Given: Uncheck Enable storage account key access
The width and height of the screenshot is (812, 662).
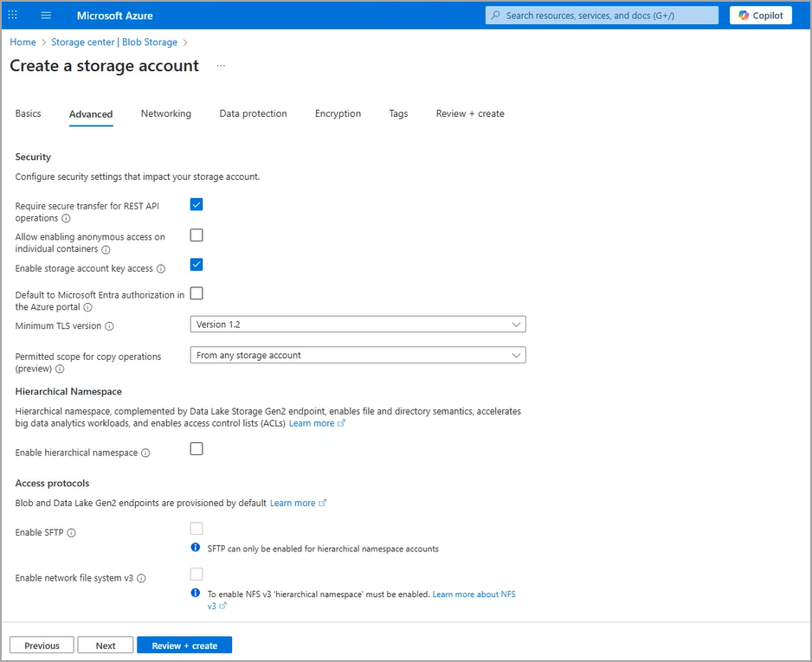Looking at the screenshot, I should click(x=197, y=265).
